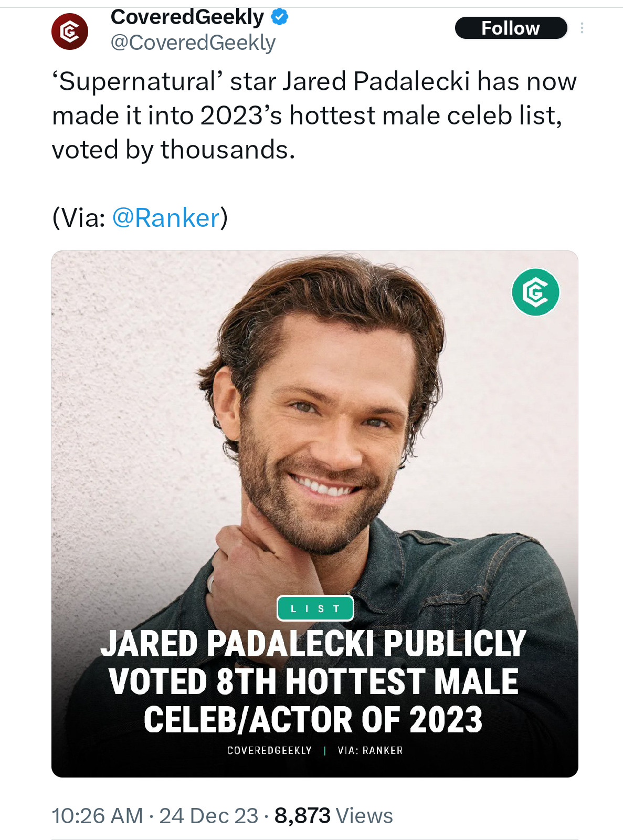The height and width of the screenshot is (840, 623).
Task: Click the blue verified badge
Action: click(x=279, y=17)
